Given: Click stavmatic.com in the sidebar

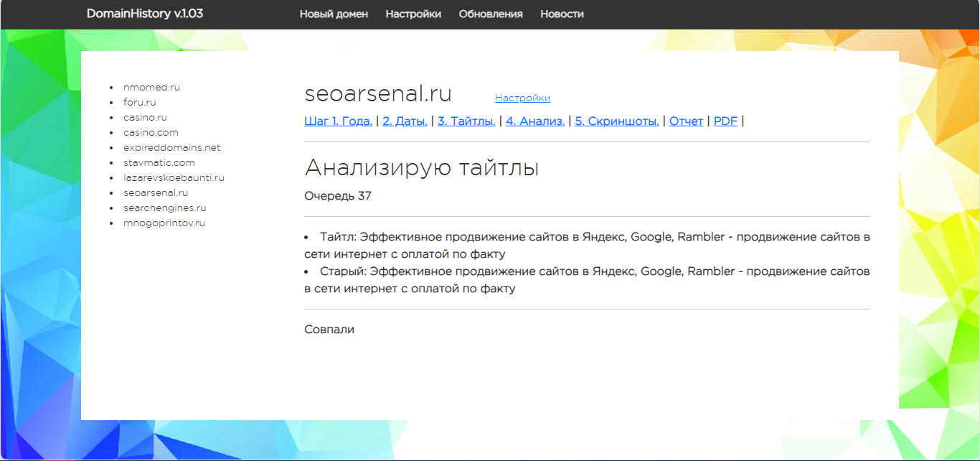Looking at the screenshot, I should [x=159, y=162].
